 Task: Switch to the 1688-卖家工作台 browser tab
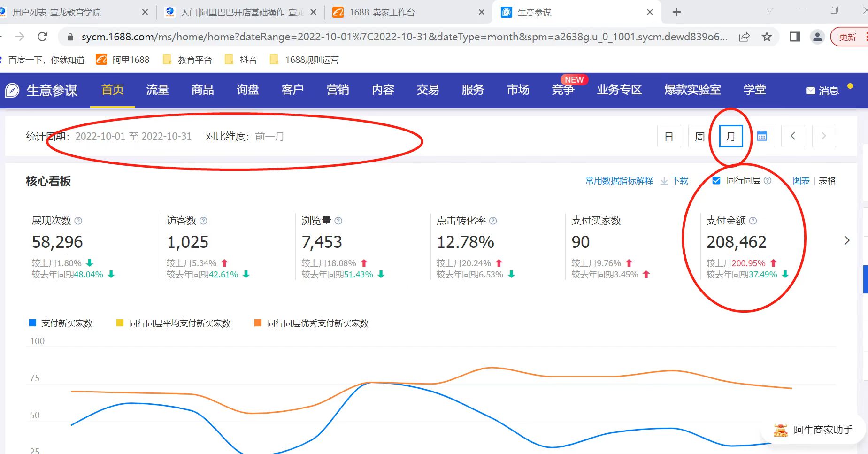[382, 13]
